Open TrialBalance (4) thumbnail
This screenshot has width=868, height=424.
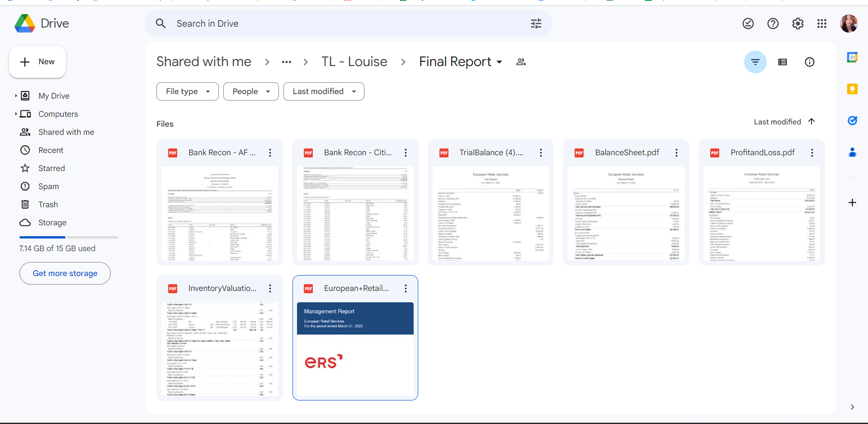point(491,214)
